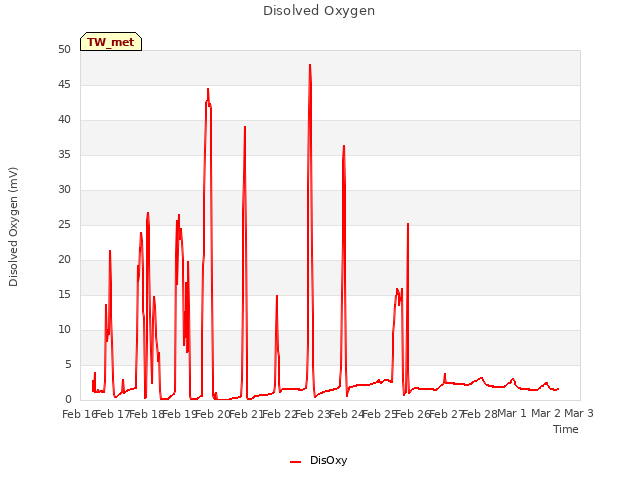Click the y-axis value 0
Screen dimensions: 640x480
pos(68,400)
